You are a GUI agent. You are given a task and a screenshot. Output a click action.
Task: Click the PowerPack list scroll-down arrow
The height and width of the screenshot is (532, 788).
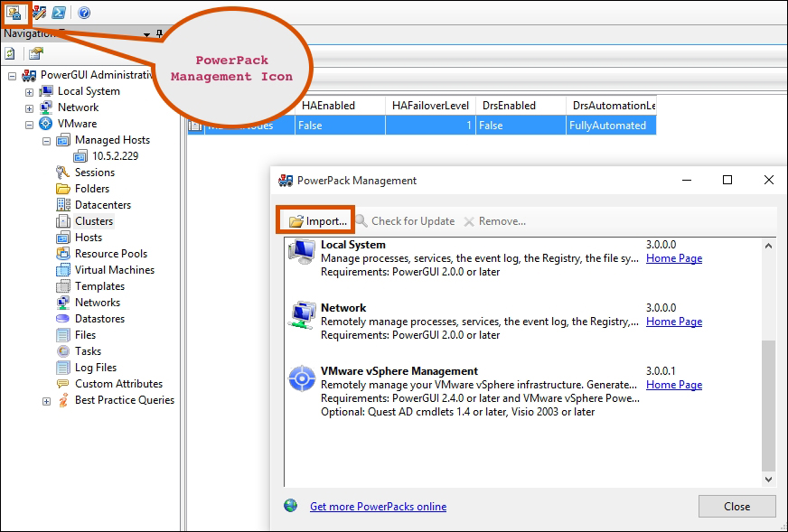pos(768,480)
